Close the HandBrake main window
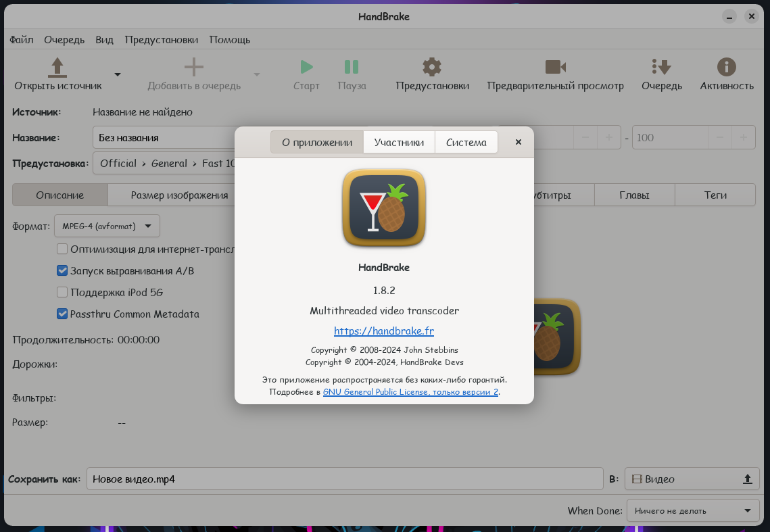Screen dimensions: 770x532 click(751, 16)
